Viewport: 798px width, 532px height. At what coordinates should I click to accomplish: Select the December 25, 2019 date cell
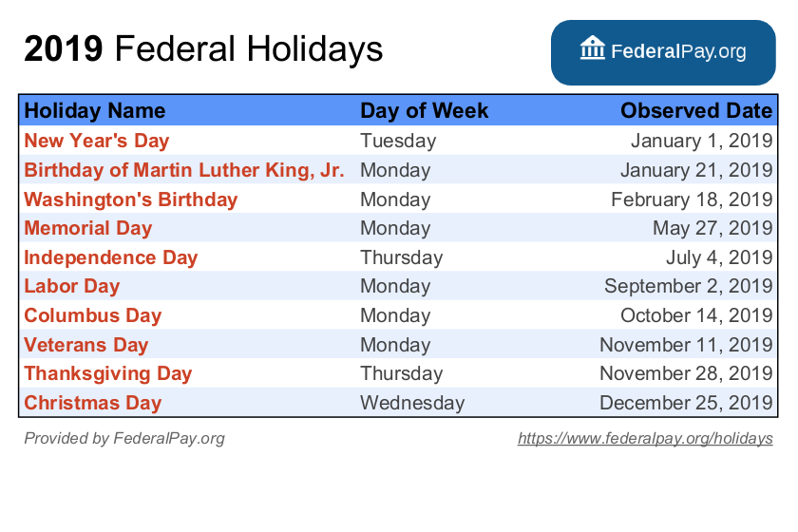pyautogui.click(x=686, y=403)
